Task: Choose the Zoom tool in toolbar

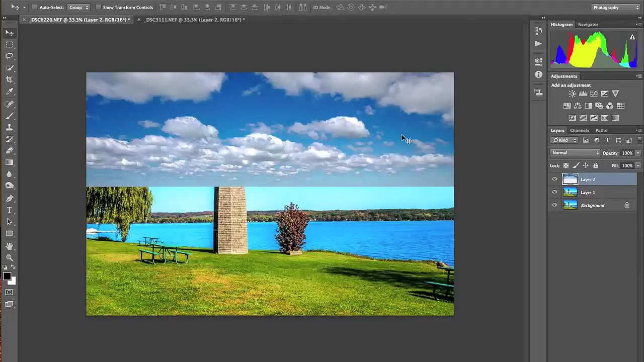Action: pos(10,258)
